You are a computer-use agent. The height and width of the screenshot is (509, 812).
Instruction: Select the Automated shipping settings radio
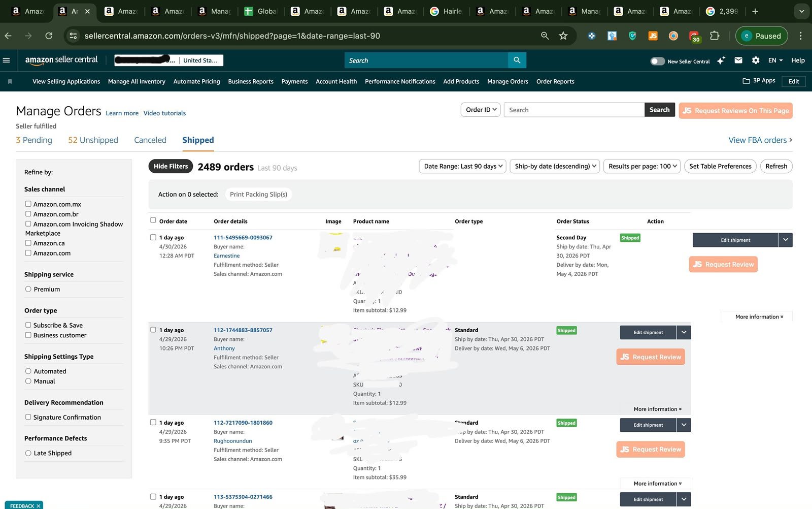tap(28, 371)
